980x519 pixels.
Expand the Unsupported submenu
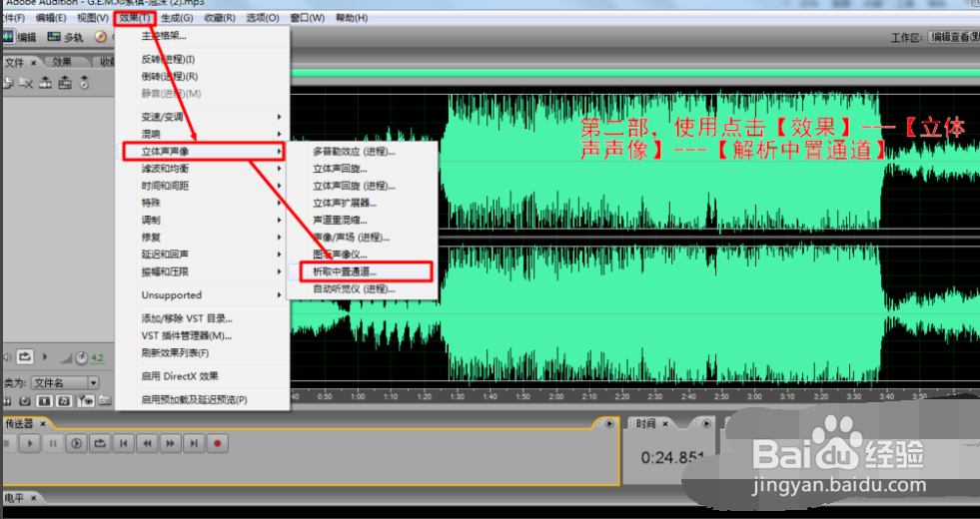203,294
